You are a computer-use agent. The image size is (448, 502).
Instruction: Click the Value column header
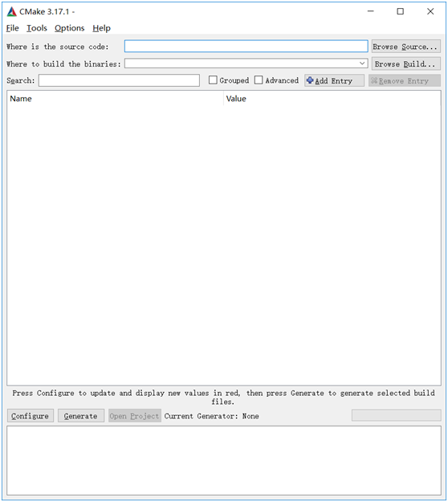(x=332, y=99)
